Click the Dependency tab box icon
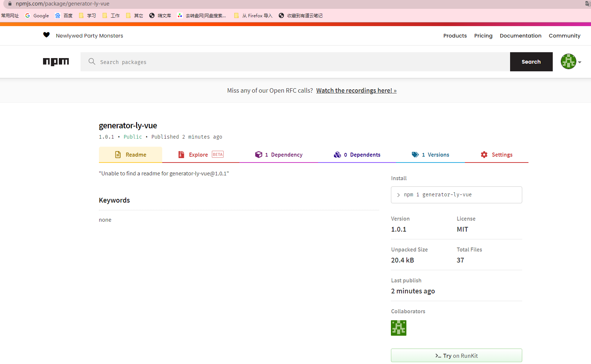This screenshot has width=591, height=364. click(x=259, y=155)
